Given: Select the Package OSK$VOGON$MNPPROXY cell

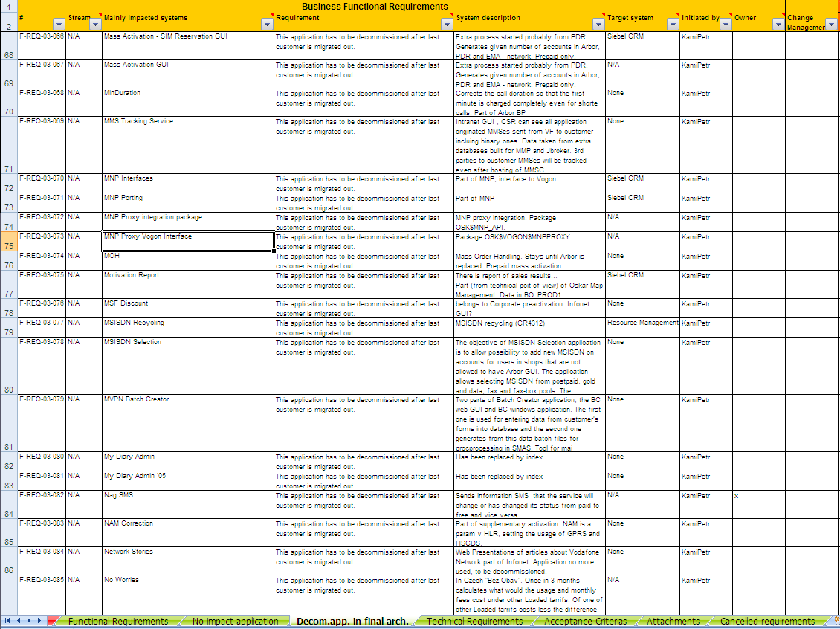Looking at the screenshot, I should (x=529, y=241).
